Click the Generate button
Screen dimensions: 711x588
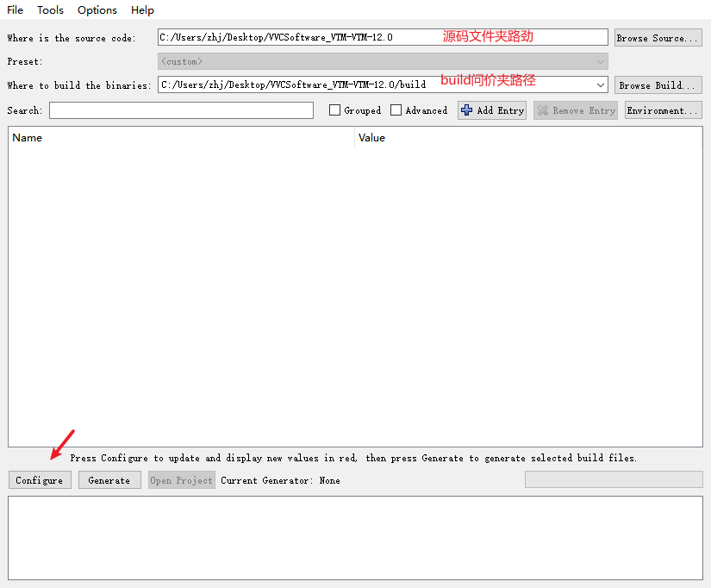point(109,480)
